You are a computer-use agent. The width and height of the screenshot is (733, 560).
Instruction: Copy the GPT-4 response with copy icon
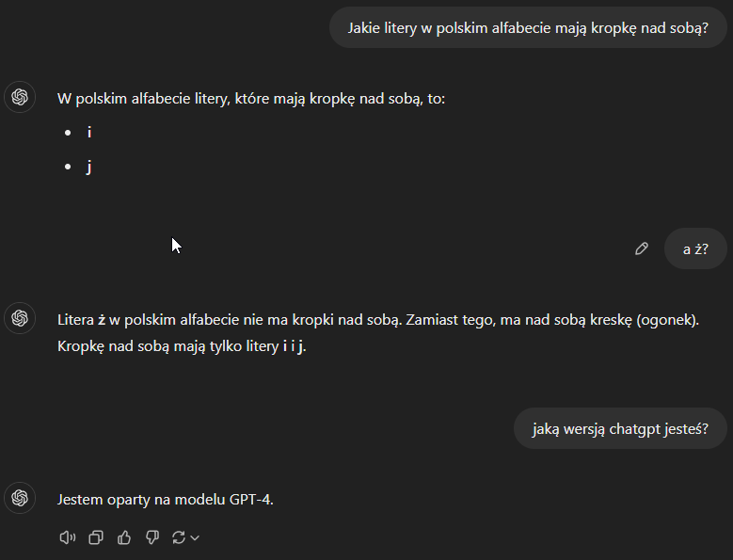[96, 537]
